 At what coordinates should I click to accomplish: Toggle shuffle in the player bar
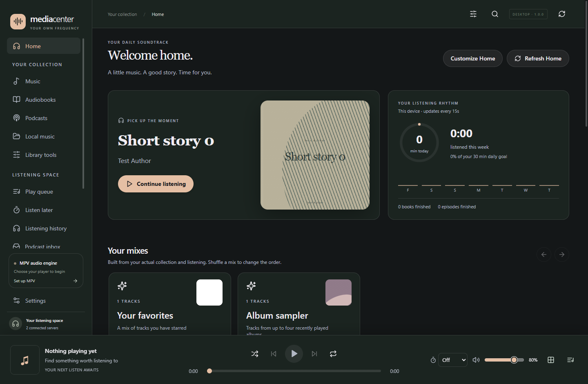click(255, 354)
